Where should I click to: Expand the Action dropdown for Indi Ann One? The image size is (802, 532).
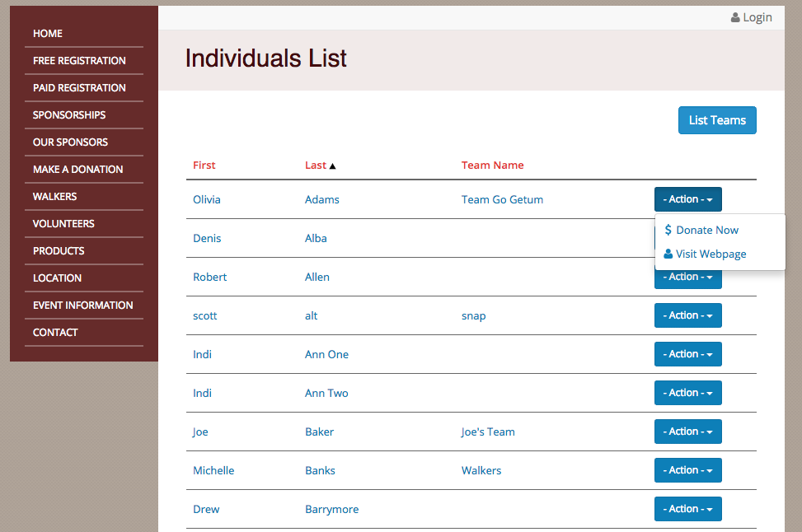tap(688, 354)
